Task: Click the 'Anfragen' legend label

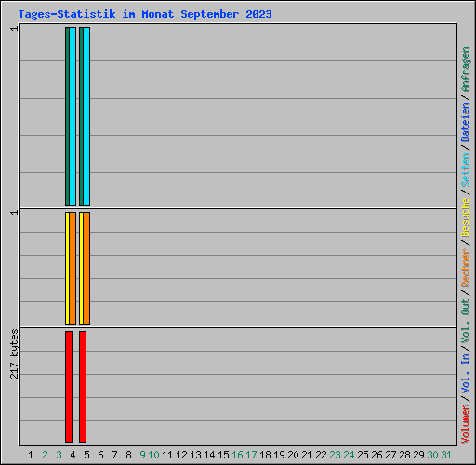Action: [466, 70]
